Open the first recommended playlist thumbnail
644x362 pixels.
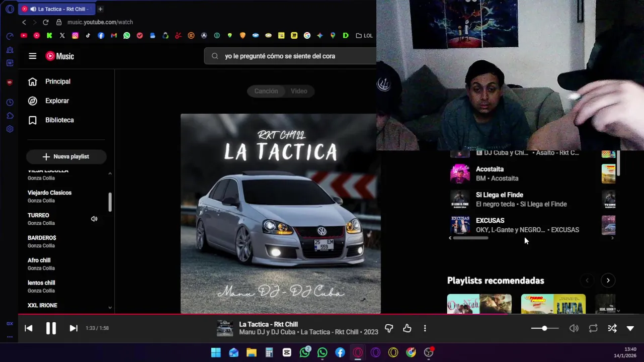point(479,304)
